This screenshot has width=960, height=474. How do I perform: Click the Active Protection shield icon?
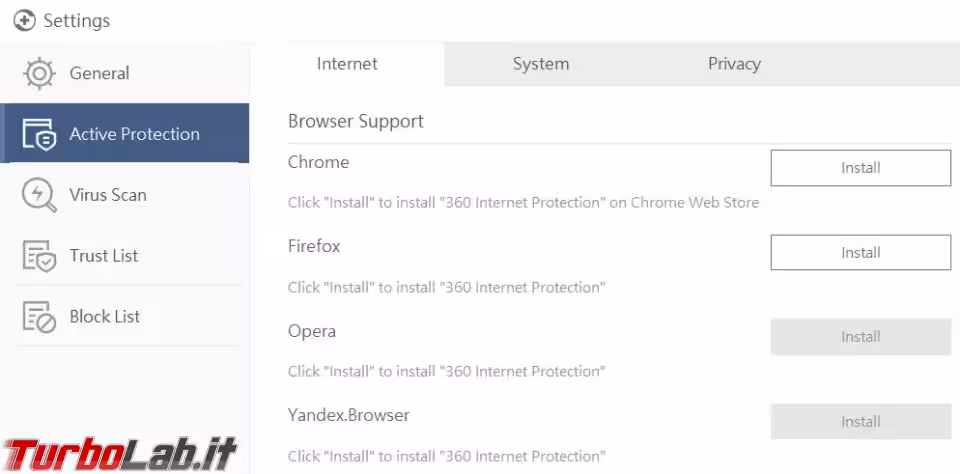tap(39, 134)
